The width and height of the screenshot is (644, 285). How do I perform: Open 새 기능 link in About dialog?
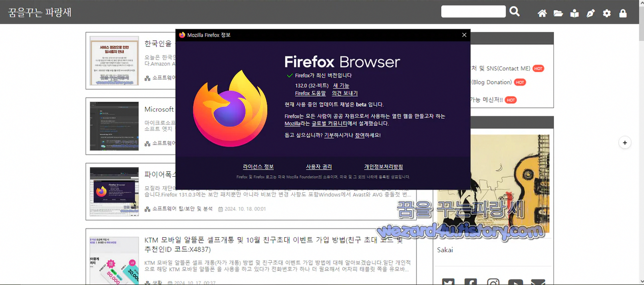[x=341, y=86]
